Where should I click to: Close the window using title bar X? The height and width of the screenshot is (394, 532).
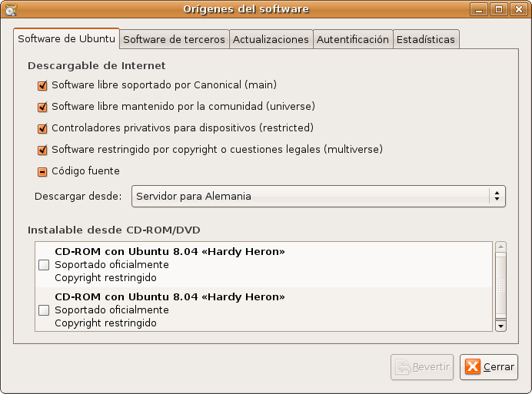pos(517,9)
